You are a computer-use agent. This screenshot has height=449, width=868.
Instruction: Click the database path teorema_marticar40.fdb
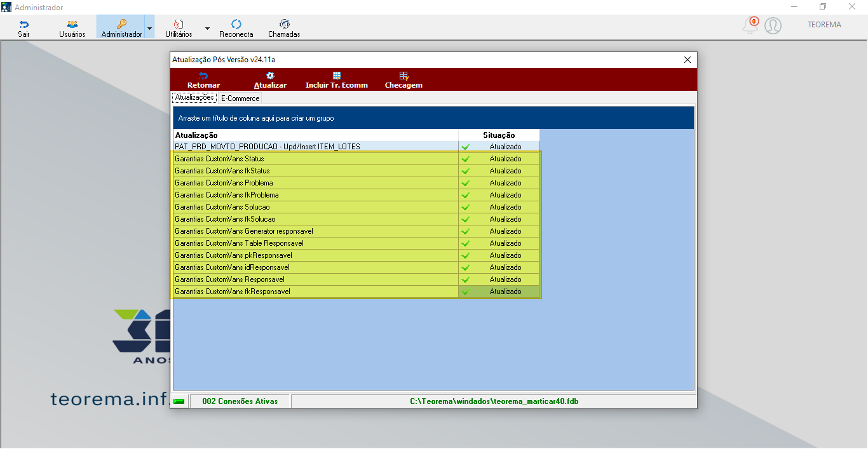click(494, 401)
